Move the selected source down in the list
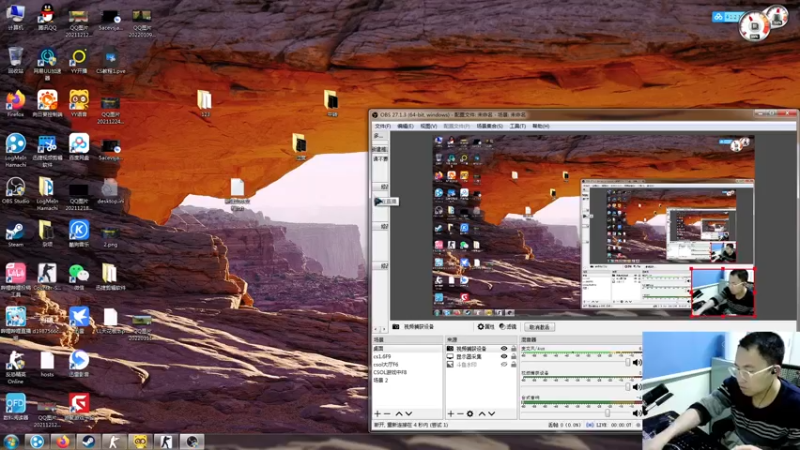 point(491,414)
